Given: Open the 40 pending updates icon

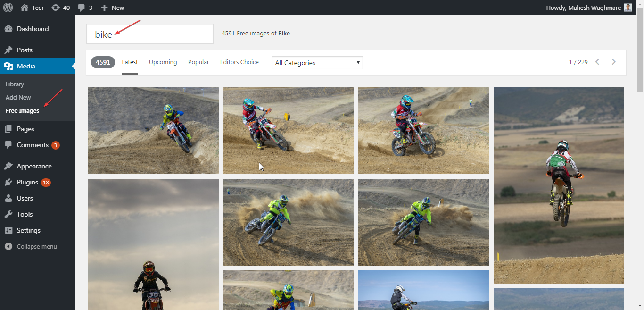Looking at the screenshot, I should pyautogui.click(x=56, y=8).
